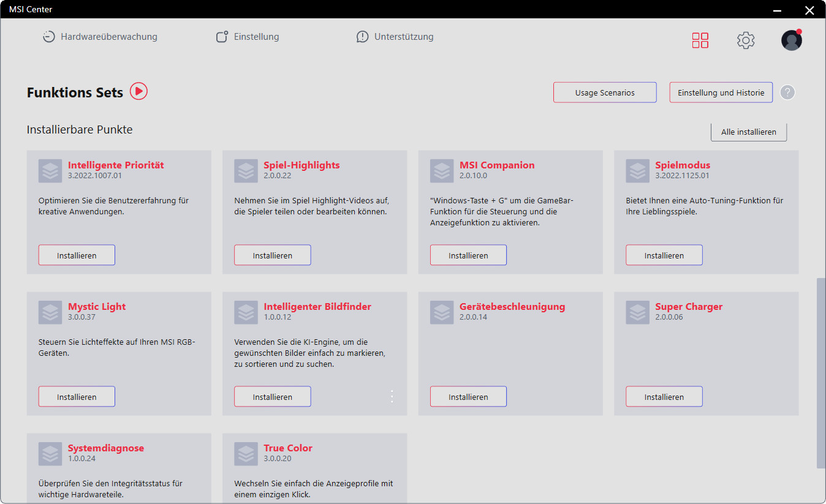Click the Usage Scenarios button
Image resolution: width=826 pixels, height=504 pixels.
604,92
